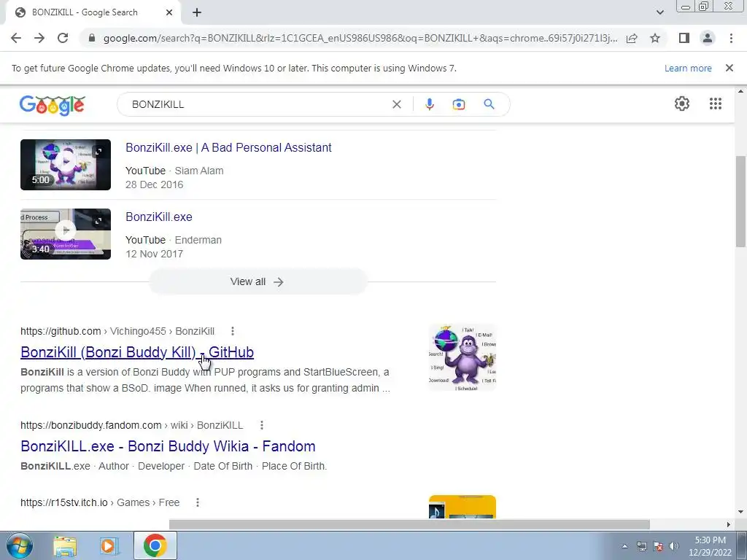747x560 pixels.
Task: Open more options for the itch.io result
Action: point(197,502)
